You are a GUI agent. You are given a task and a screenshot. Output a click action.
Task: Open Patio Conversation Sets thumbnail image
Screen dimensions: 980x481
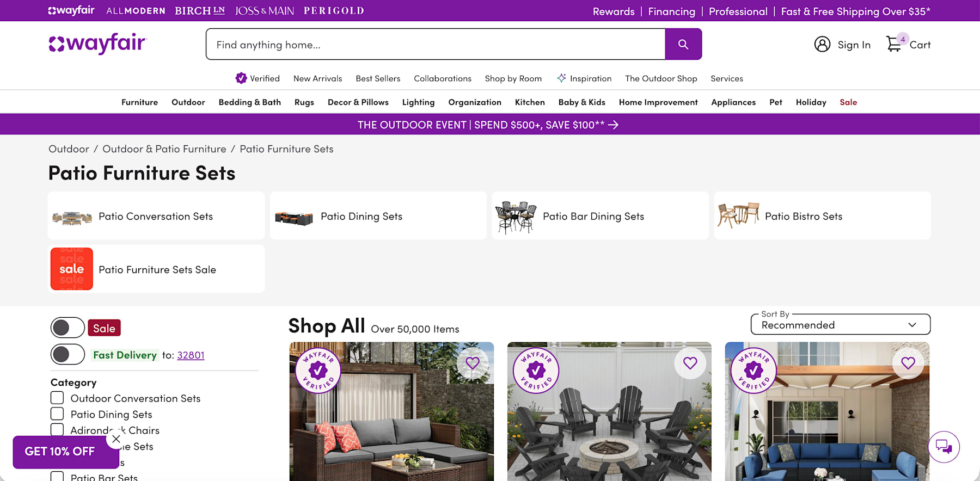click(x=72, y=217)
